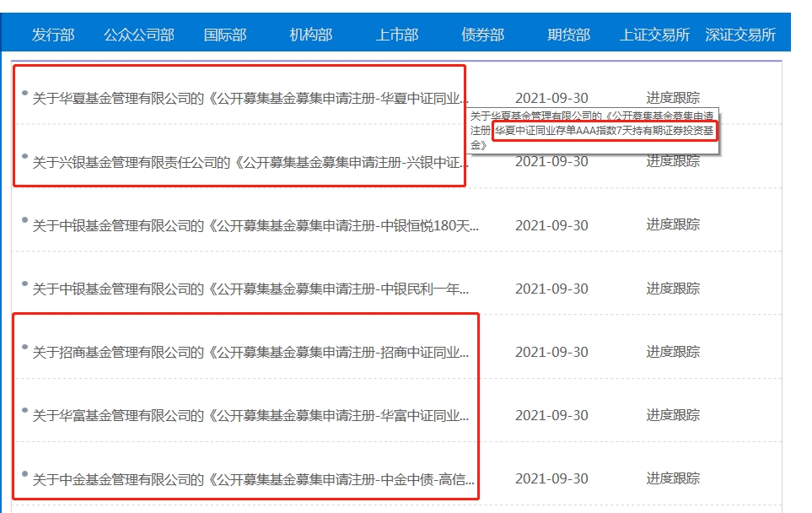Open 深证交易所 tab
812x513 pixels.
point(740,35)
